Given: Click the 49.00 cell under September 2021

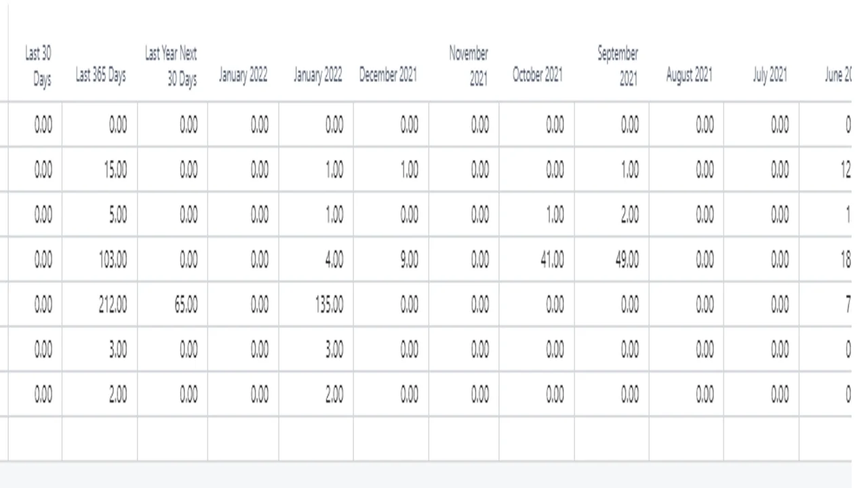Looking at the screenshot, I should (x=627, y=260).
